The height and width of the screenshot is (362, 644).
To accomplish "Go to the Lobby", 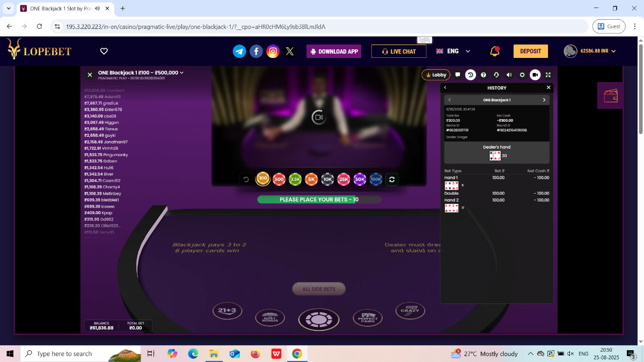I will click(436, 75).
